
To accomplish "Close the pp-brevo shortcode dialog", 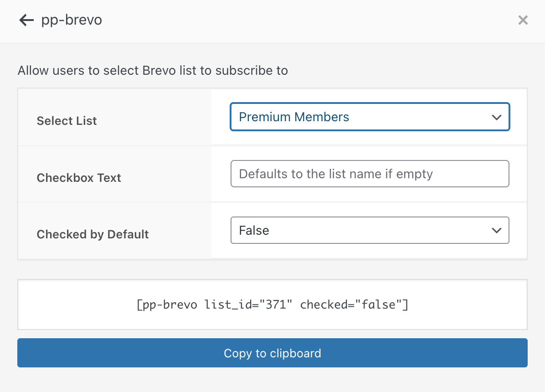I will [523, 20].
